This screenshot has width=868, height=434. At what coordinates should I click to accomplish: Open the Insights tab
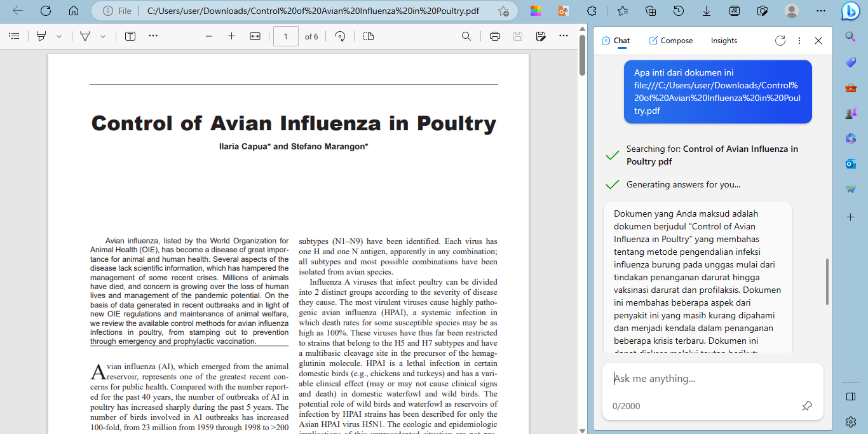pyautogui.click(x=724, y=41)
